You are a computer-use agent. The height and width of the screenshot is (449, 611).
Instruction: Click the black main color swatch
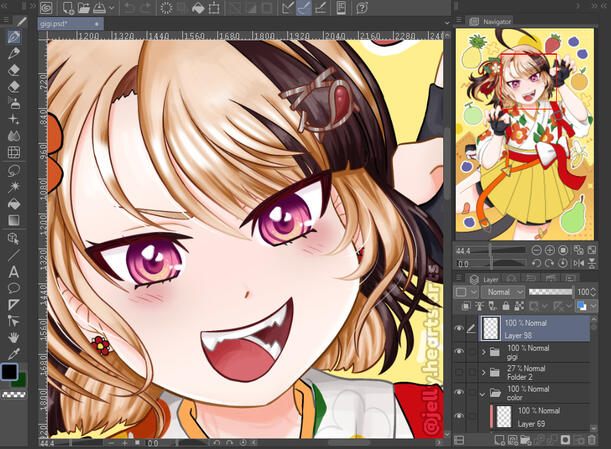click(x=9, y=371)
